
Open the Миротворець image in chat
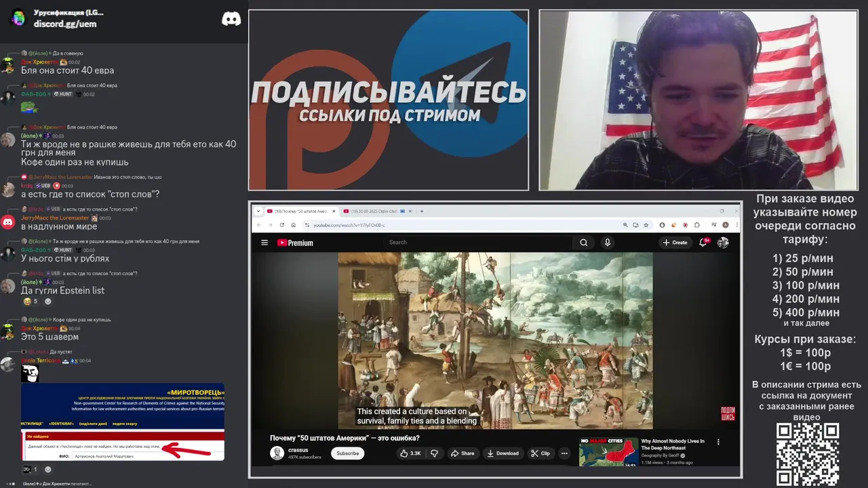pyautogui.click(x=123, y=422)
